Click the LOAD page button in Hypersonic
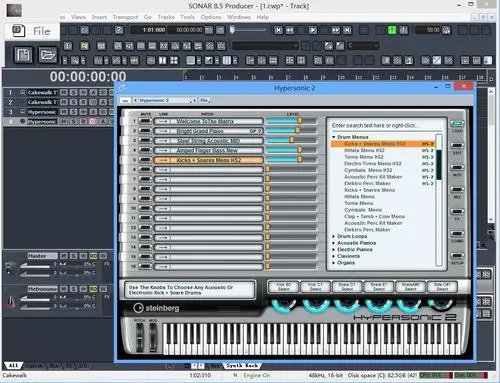 pos(457,124)
